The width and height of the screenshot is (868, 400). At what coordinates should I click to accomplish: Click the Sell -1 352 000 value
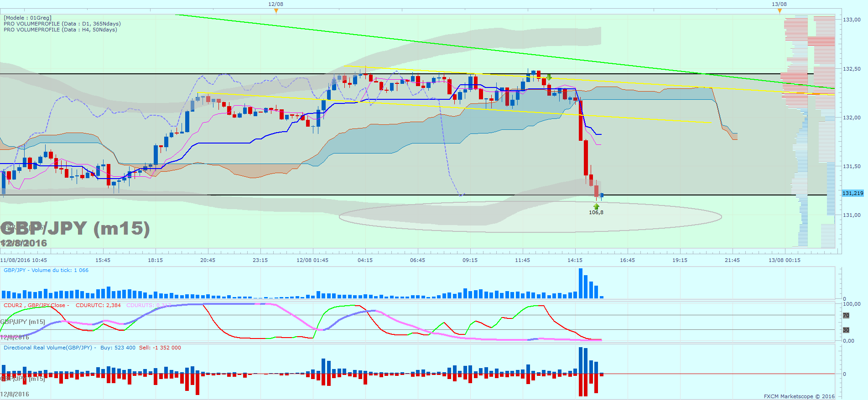[160, 348]
